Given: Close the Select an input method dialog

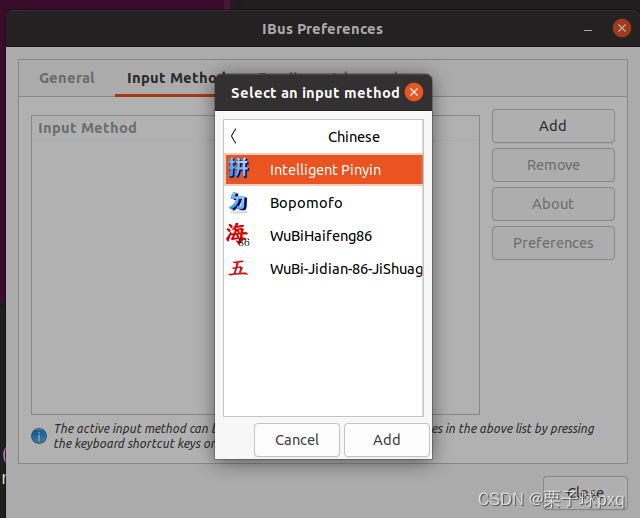Looking at the screenshot, I should click(414, 92).
